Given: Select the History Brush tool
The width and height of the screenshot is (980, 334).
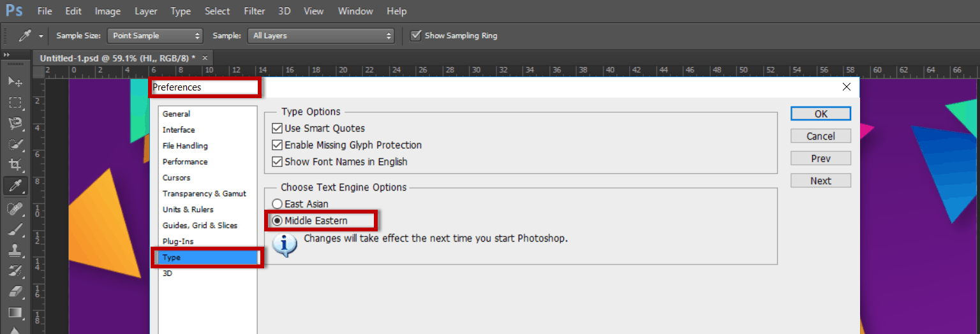Looking at the screenshot, I should [15, 272].
